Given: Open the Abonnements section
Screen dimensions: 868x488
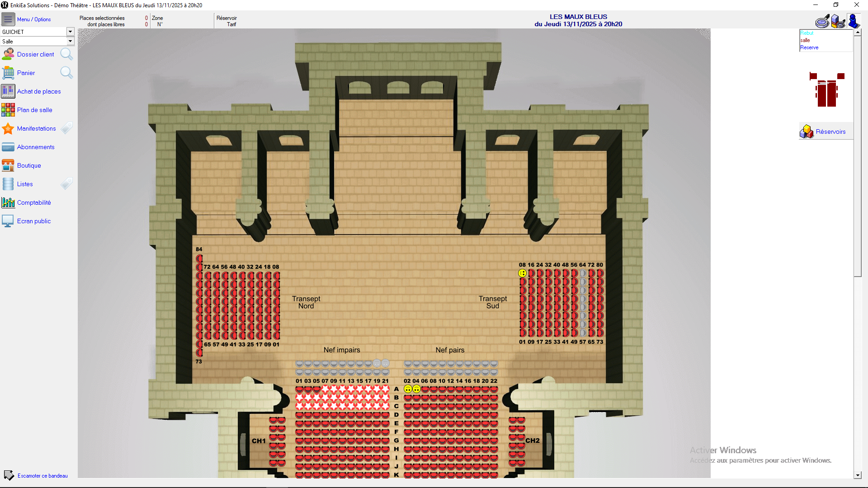Looking at the screenshot, I should tap(36, 147).
